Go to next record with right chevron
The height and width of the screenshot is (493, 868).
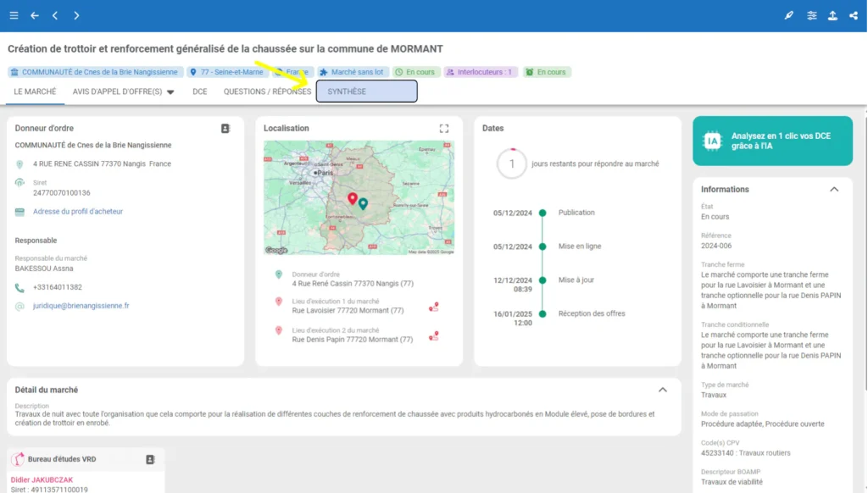(x=76, y=15)
